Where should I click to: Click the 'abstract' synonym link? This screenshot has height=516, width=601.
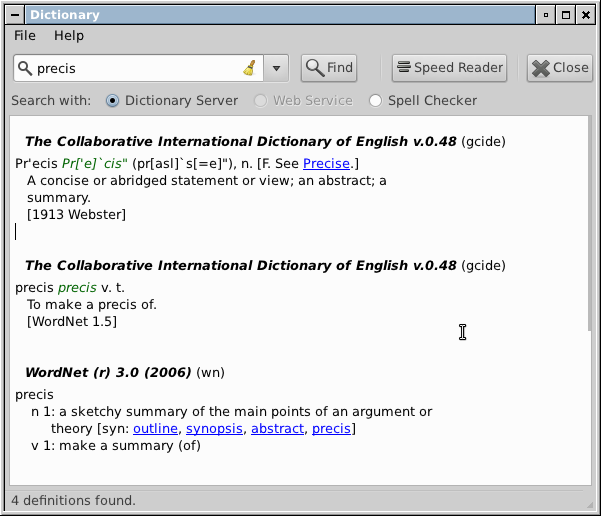tap(277, 429)
